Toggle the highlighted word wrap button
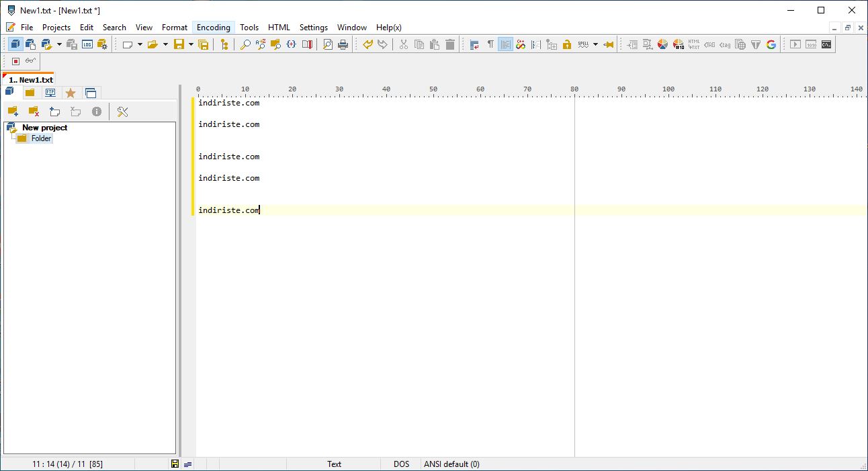This screenshot has height=471, width=868. click(x=505, y=44)
